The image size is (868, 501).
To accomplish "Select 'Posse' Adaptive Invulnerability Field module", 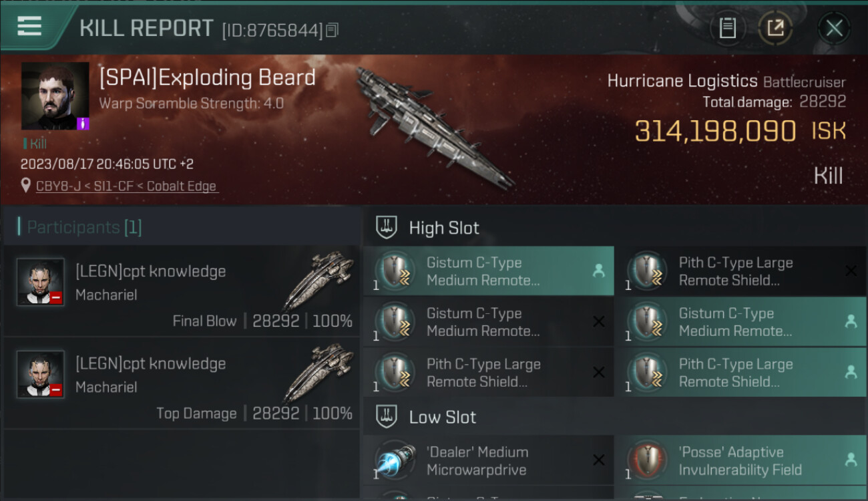I will 740,461.
